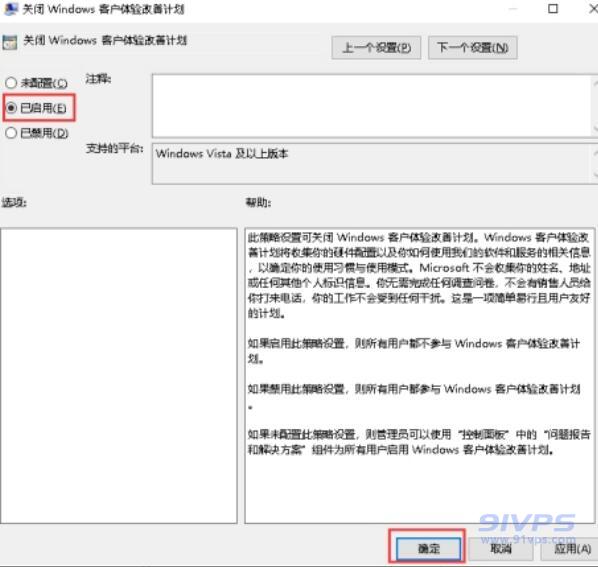Click the Windows Vista supported platform text
598x567 pixels.
222,153
